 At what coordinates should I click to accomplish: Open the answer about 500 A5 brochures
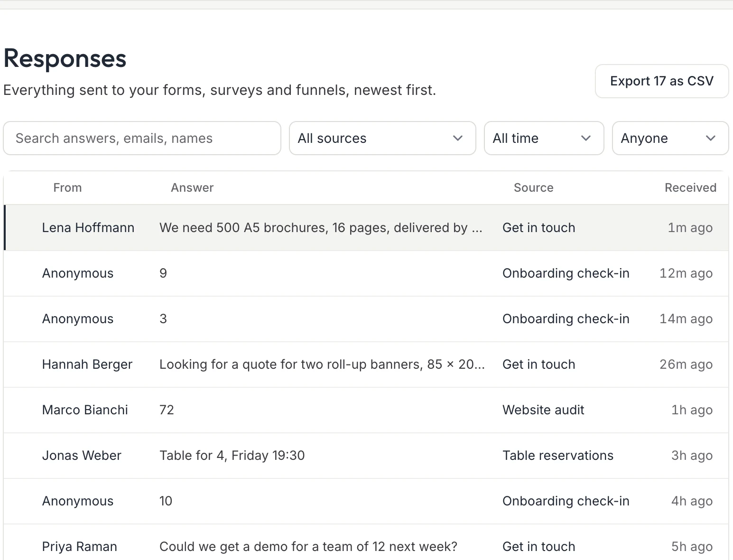pyautogui.click(x=321, y=228)
